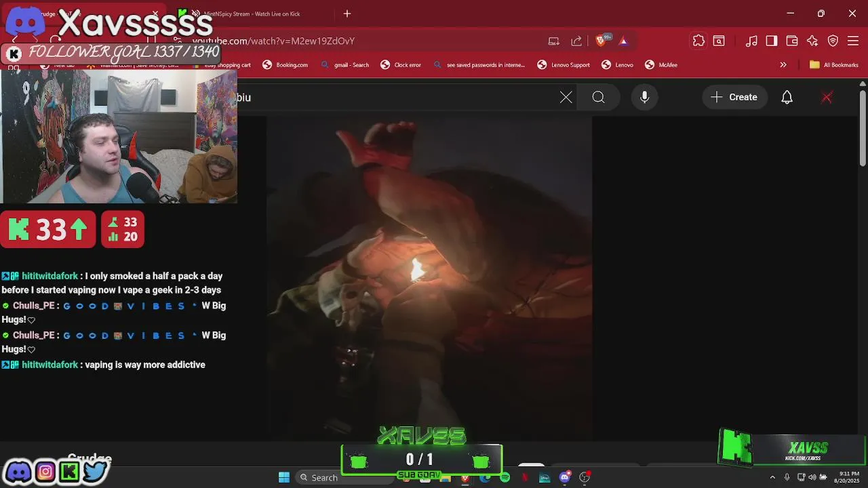The width and height of the screenshot is (868, 488).
Task: Open the Brave VPN shield icon
Action: coord(833,41)
